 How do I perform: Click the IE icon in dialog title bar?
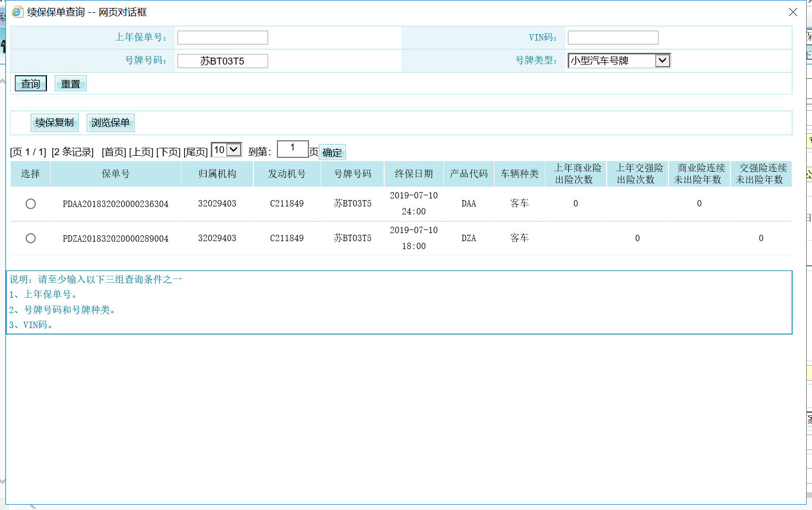point(18,12)
